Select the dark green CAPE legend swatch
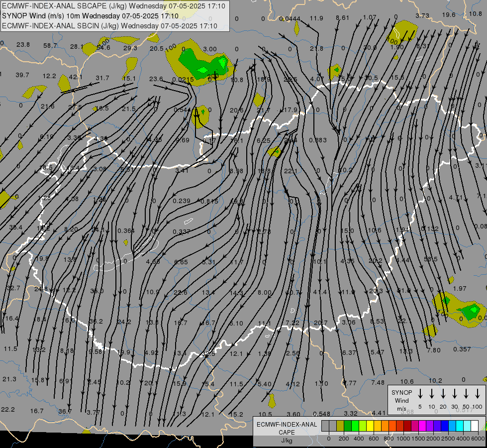 (348, 426)
